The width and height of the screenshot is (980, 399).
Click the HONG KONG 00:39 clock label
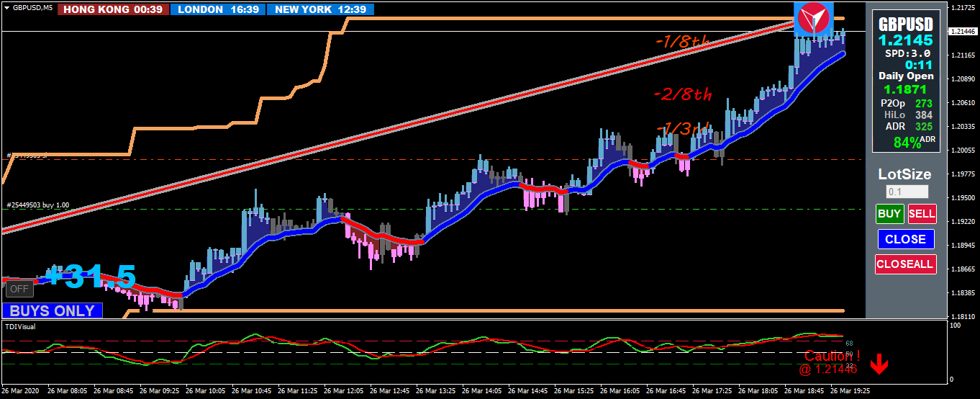(114, 9)
